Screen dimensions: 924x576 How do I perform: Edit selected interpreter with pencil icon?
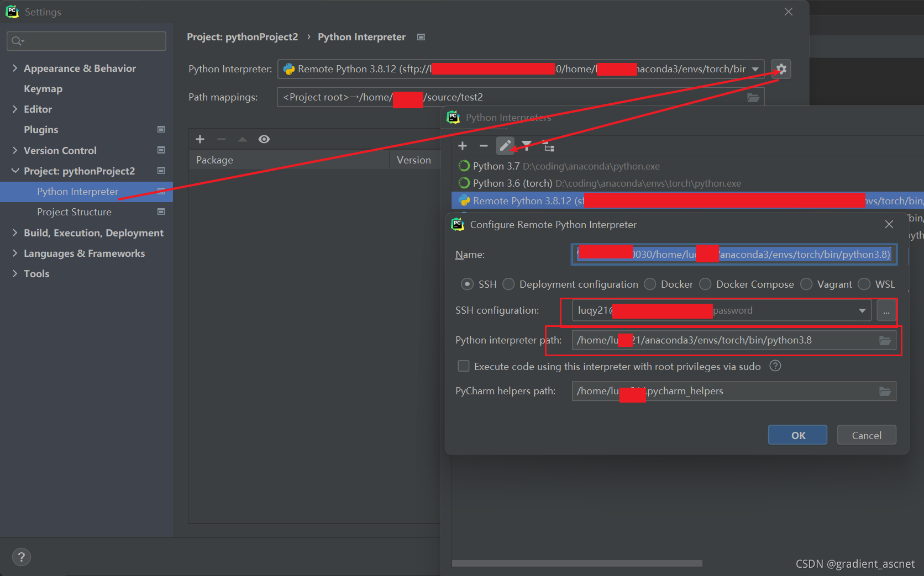click(505, 146)
